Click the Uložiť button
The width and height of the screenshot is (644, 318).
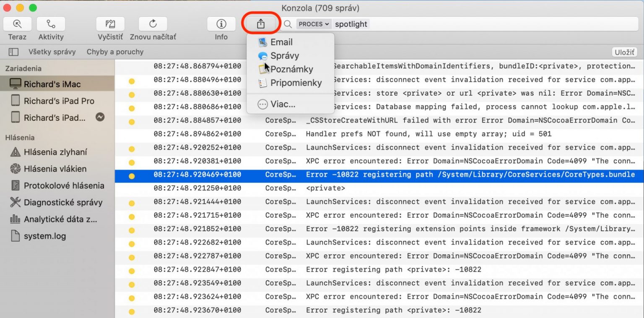click(x=625, y=52)
